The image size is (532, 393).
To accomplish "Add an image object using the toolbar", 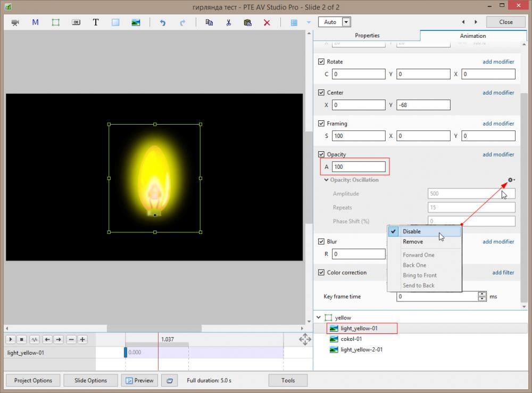I will pyautogui.click(x=136, y=22).
